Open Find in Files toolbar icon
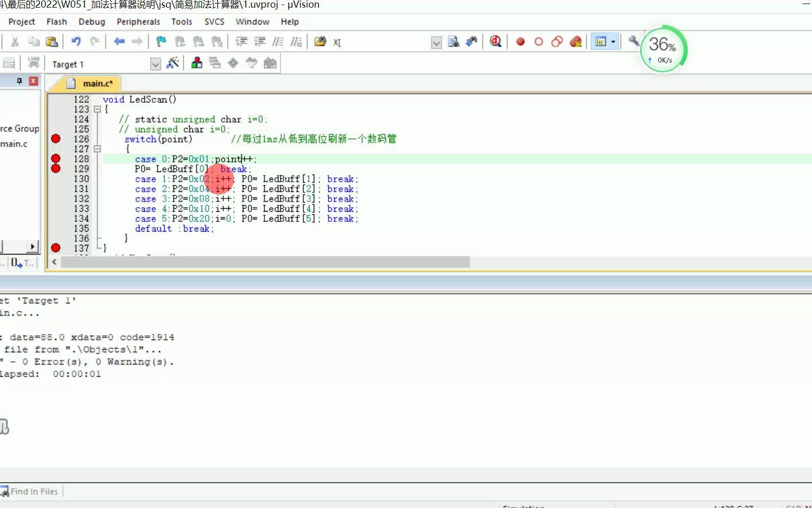The width and height of the screenshot is (812, 508). 320,42
